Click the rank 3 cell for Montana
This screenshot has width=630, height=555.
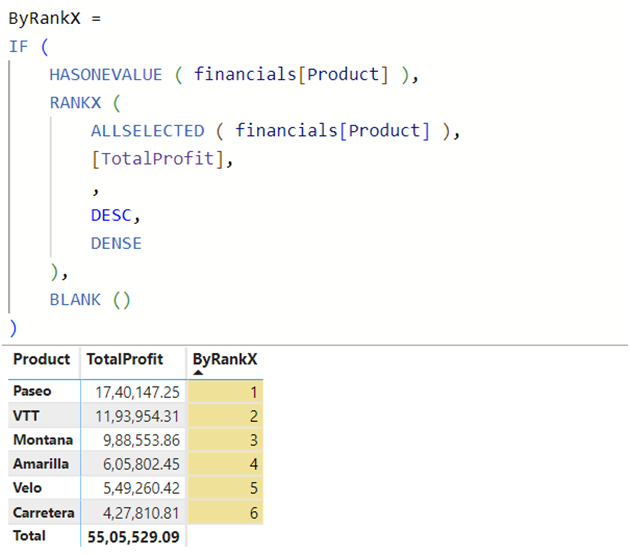click(225, 440)
